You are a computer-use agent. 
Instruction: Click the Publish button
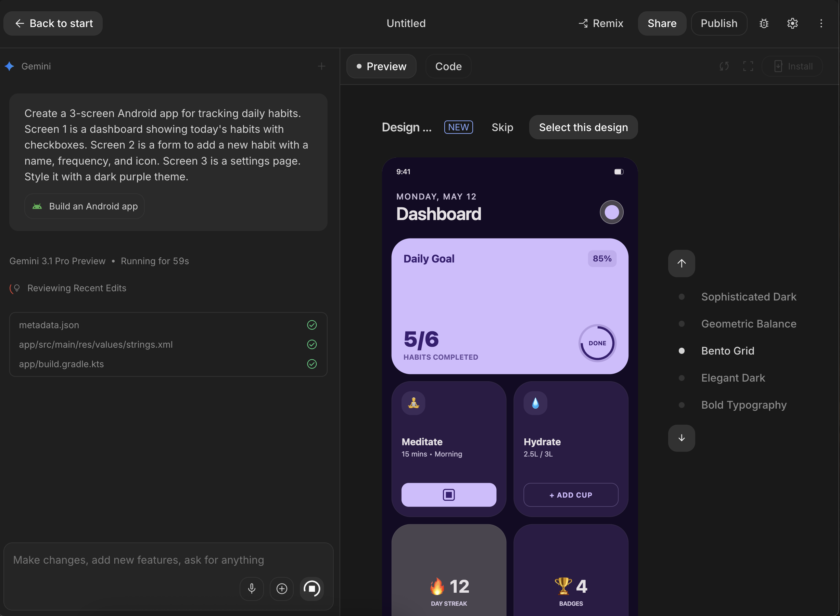pos(719,24)
